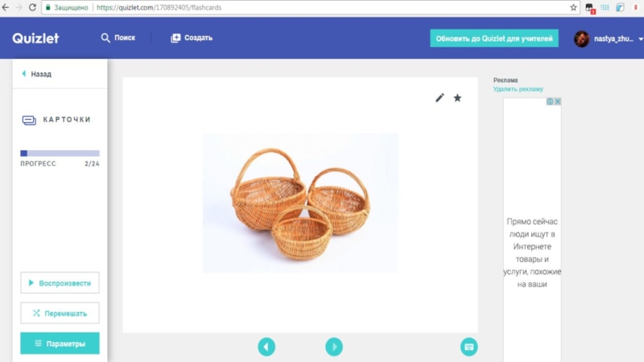Open Параметры options panel
Viewport: 644px width, 362px height.
(x=60, y=343)
